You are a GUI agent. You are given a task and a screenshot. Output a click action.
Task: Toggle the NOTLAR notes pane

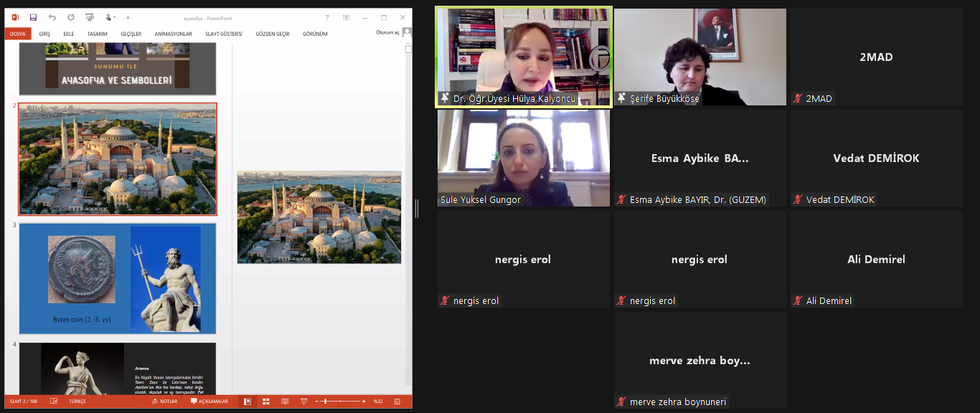click(164, 402)
